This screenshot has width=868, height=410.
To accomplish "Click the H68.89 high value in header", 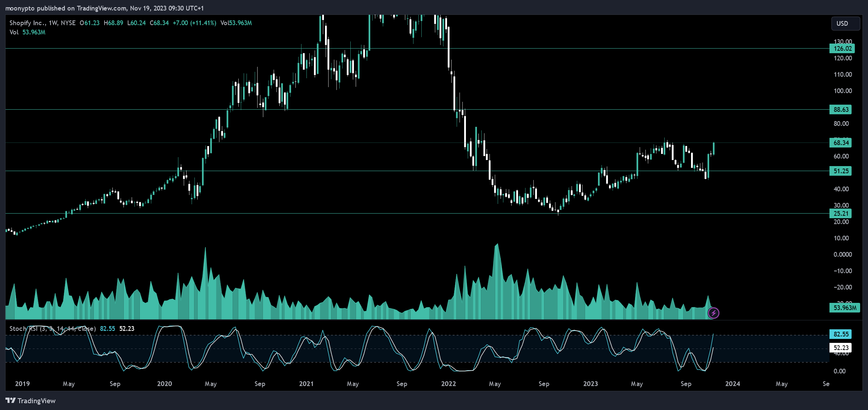I will coord(113,23).
